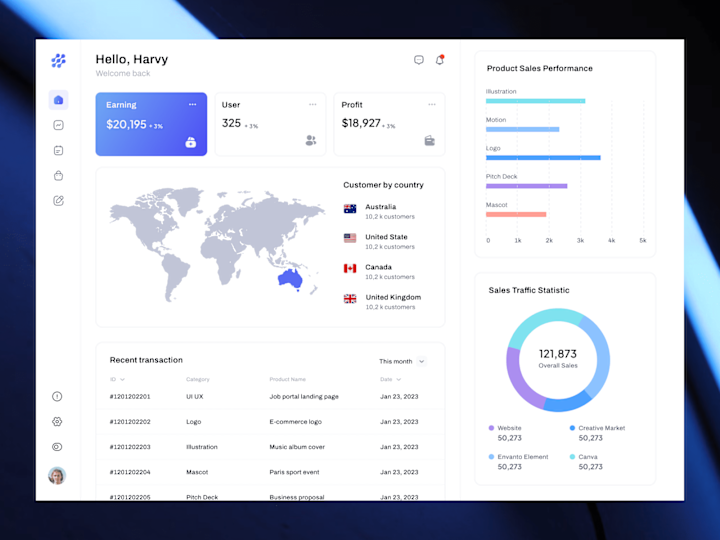720x540 pixels.
Task: Click the Envanto Element legend dot
Action: pyautogui.click(x=491, y=457)
